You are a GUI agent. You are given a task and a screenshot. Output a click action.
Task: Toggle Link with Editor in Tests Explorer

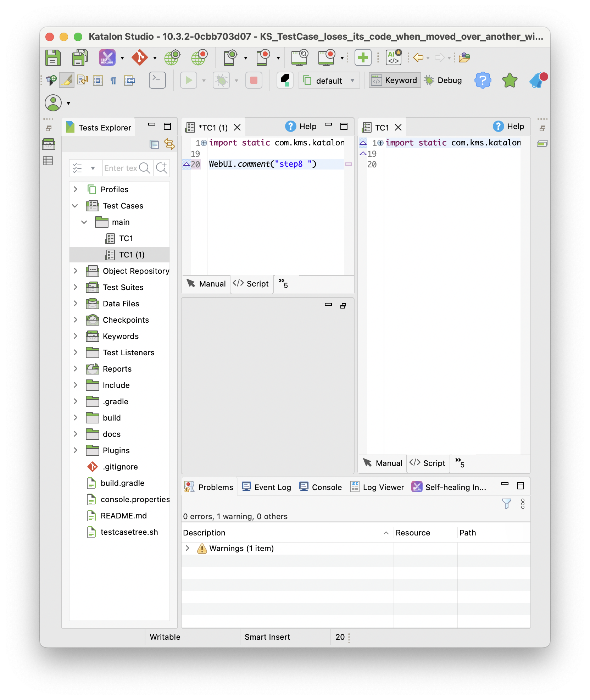169,144
